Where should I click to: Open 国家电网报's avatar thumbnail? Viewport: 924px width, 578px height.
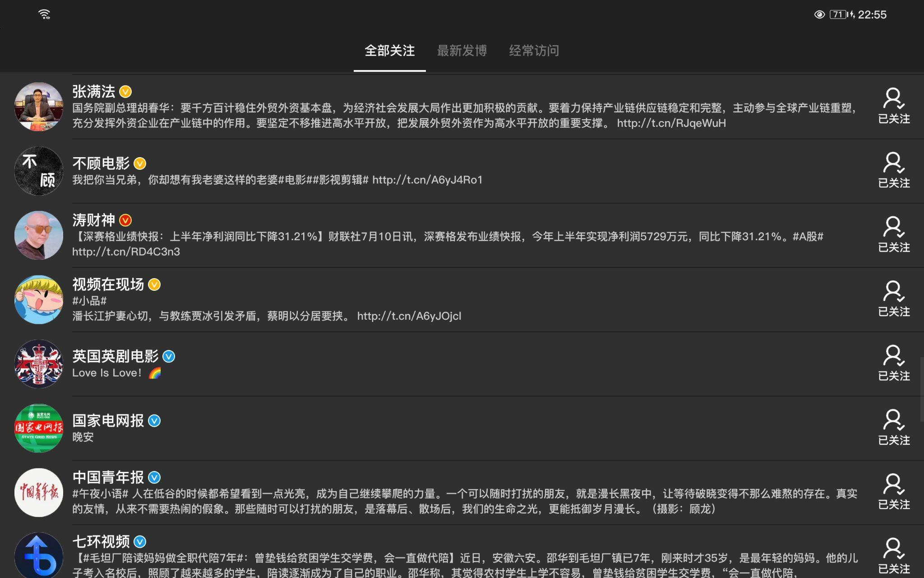[39, 427]
